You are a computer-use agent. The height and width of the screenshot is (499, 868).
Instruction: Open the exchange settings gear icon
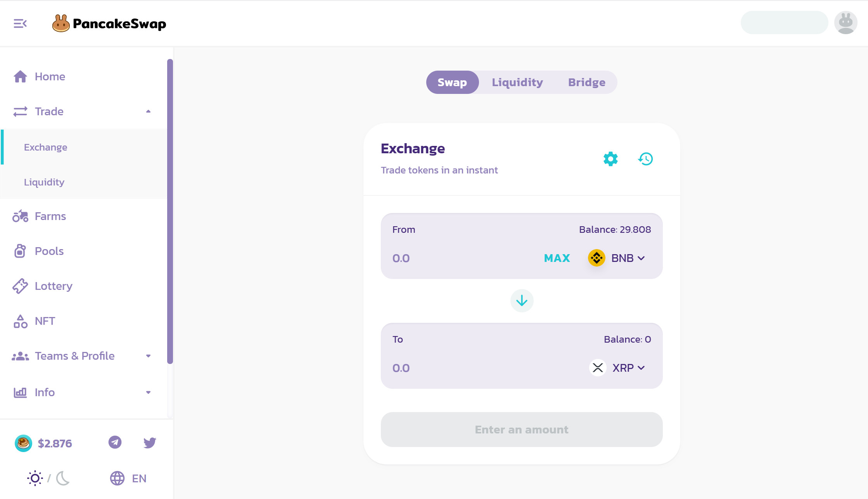[x=610, y=159]
